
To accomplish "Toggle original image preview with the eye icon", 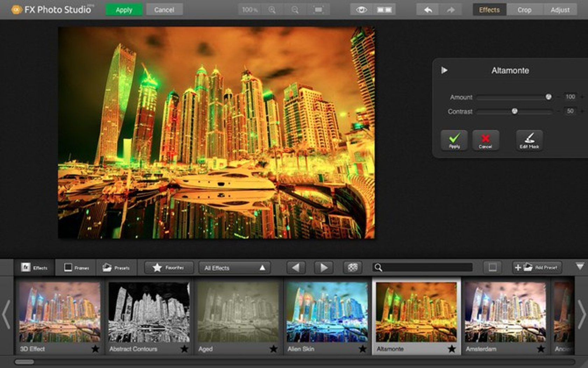I will tap(361, 9).
